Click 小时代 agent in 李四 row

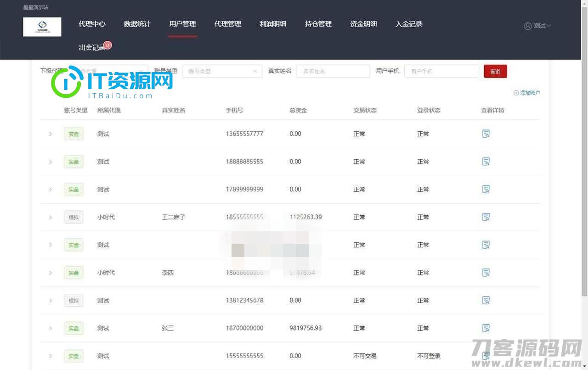106,273
